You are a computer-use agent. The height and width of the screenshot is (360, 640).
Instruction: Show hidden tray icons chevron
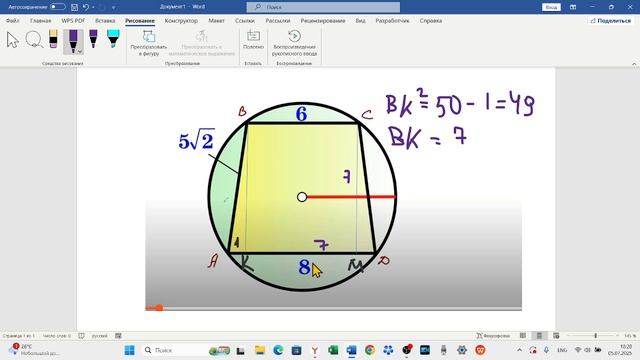click(x=519, y=350)
